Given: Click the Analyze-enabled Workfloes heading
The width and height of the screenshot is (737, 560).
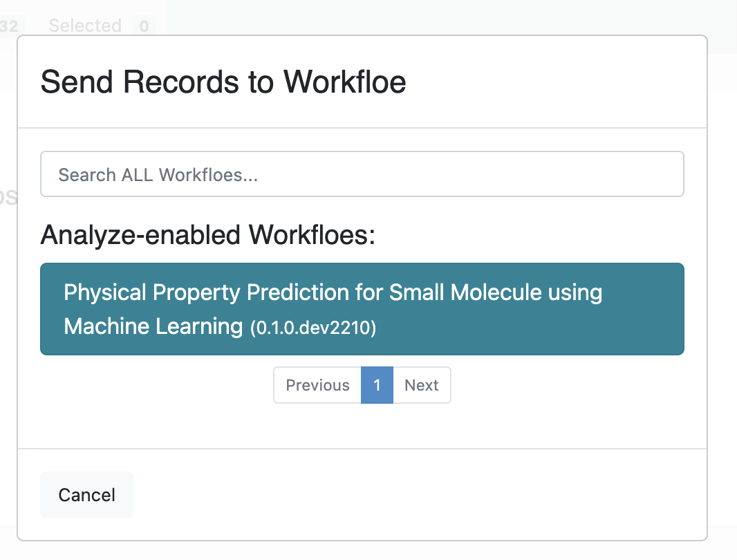Looking at the screenshot, I should [207, 234].
